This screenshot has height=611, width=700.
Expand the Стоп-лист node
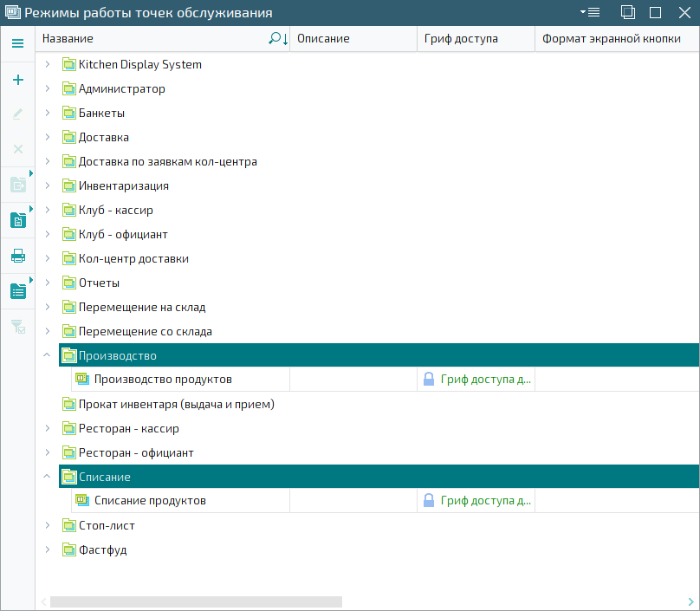coord(48,525)
